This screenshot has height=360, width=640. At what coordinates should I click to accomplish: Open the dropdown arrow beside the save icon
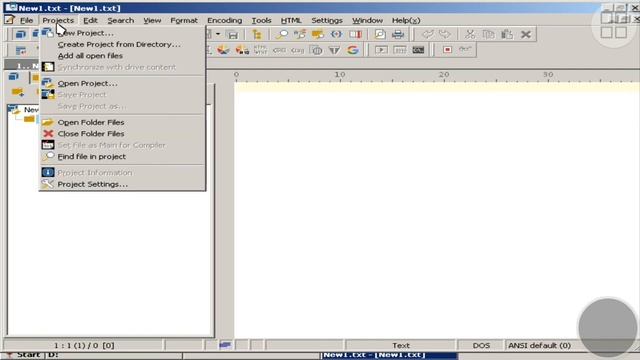(x=218, y=34)
